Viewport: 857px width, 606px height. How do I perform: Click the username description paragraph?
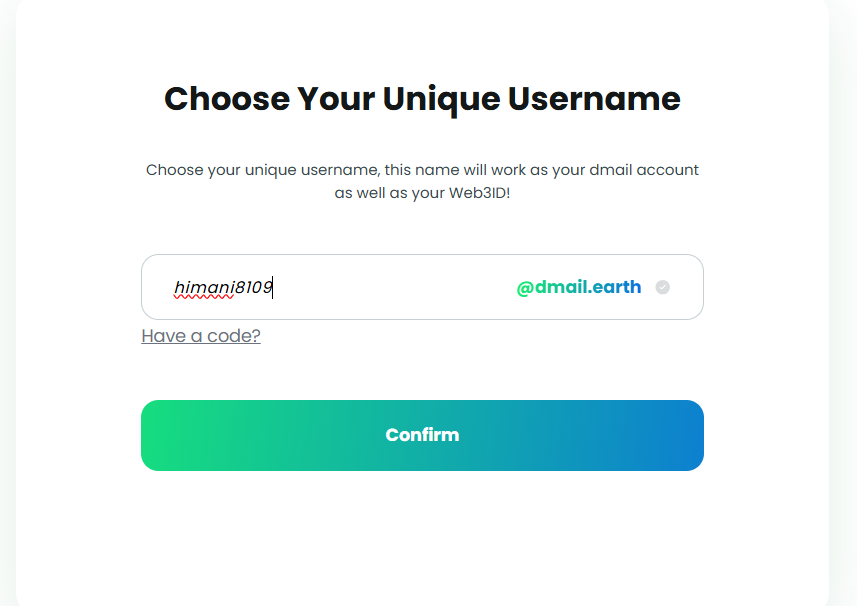[x=422, y=181]
